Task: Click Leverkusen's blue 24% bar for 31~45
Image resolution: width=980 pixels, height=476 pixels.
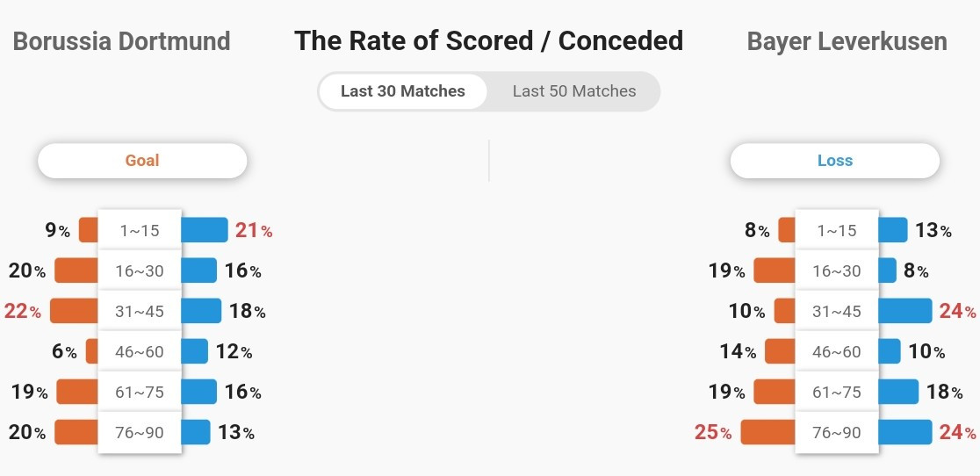Action: (x=905, y=311)
